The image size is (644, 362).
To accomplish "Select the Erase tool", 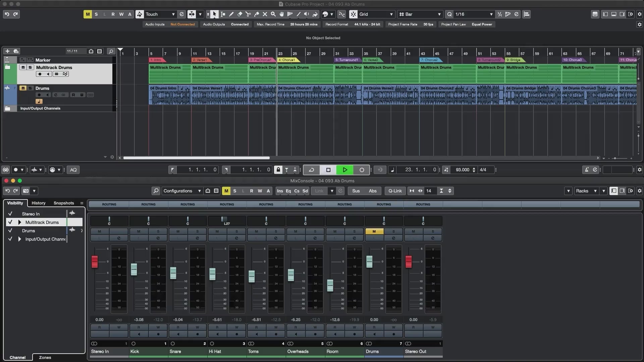I will [x=239, y=14].
